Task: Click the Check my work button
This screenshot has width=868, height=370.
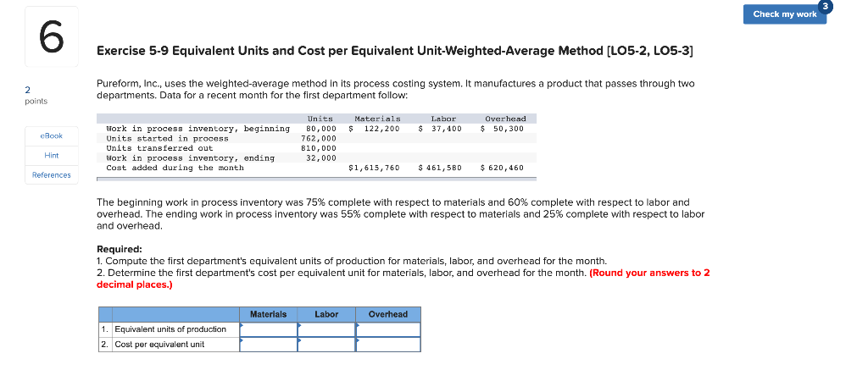Action: pyautogui.click(x=784, y=14)
